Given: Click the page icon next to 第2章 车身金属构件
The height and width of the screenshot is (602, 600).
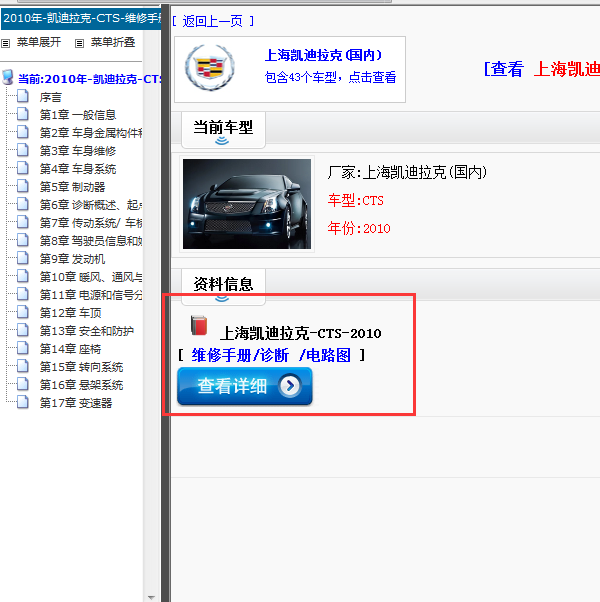Looking at the screenshot, I should (23, 132).
